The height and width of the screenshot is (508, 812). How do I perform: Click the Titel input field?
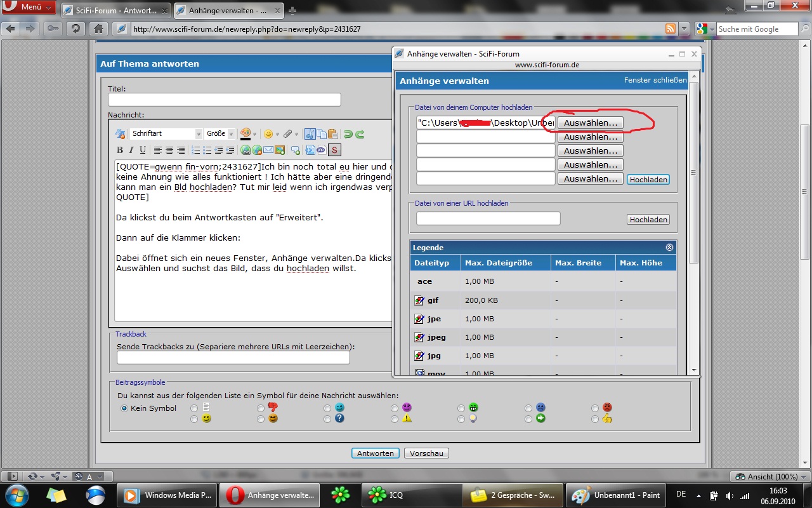coord(224,100)
